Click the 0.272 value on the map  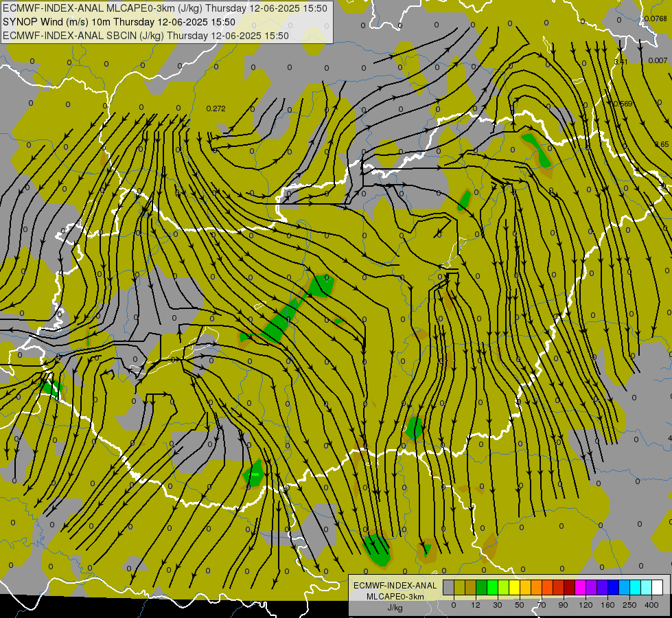coord(216,108)
